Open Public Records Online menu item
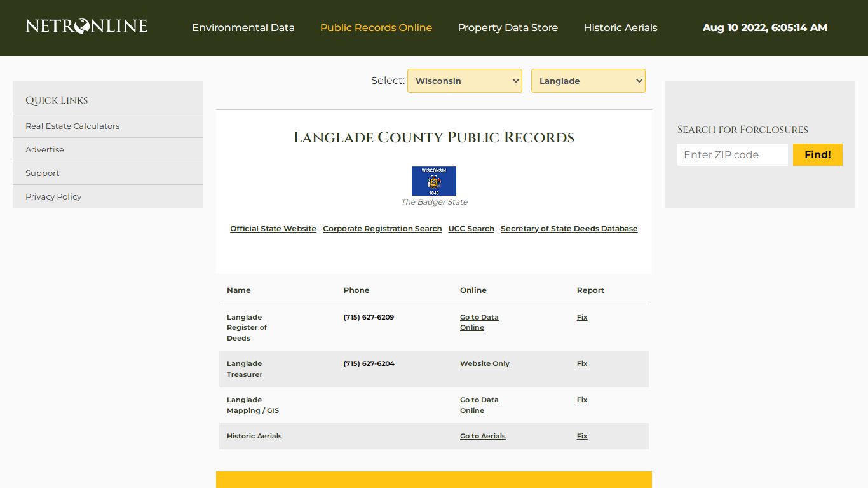868x488 pixels. tap(376, 27)
